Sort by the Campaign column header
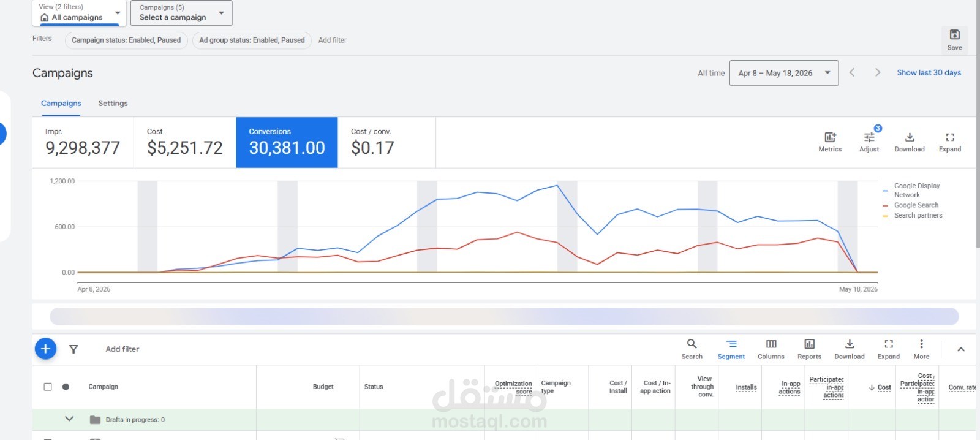This screenshot has height=440, width=980. tap(103, 387)
